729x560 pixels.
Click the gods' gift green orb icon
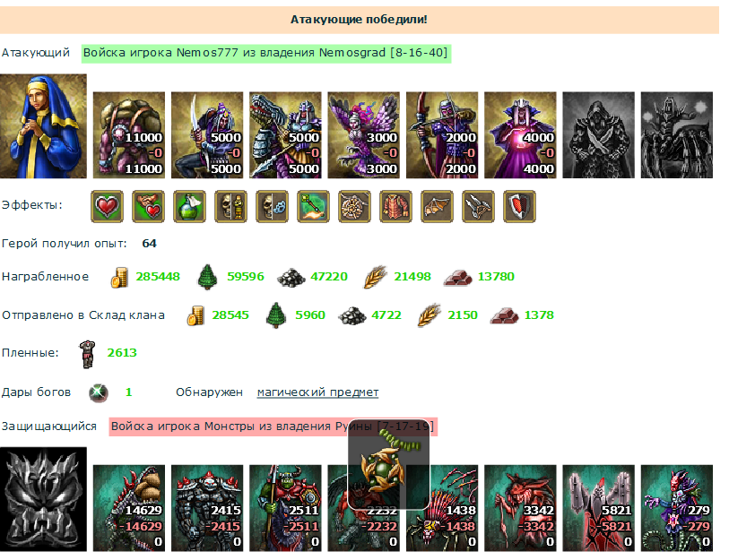point(99,392)
